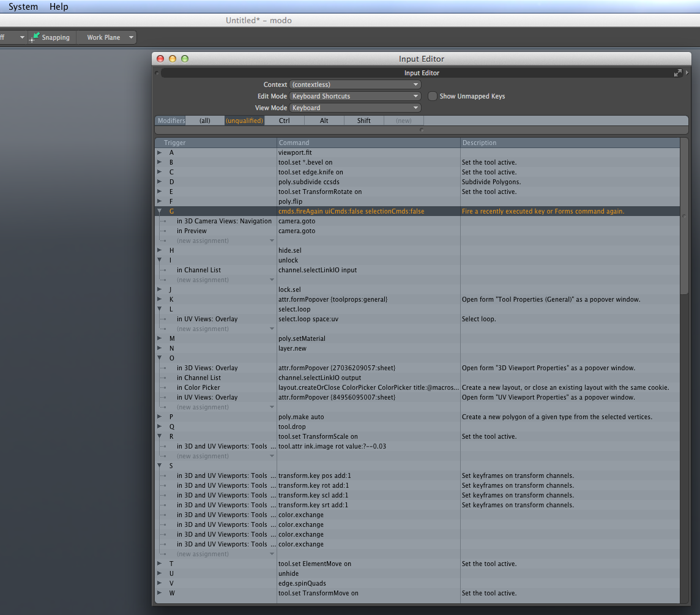Viewport: 700px width, 615px height.
Task: Click the expand icon on Input Editor header
Action: click(x=678, y=73)
